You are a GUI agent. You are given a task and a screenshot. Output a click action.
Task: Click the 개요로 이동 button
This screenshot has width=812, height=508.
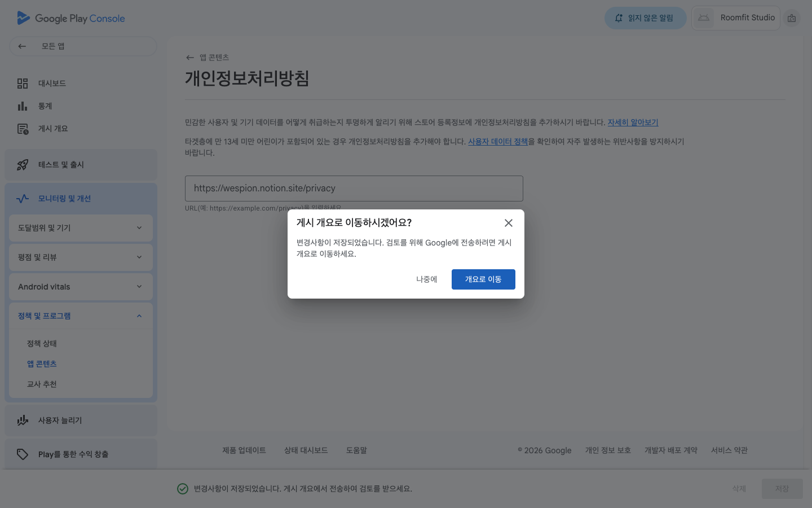(x=483, y=279)
